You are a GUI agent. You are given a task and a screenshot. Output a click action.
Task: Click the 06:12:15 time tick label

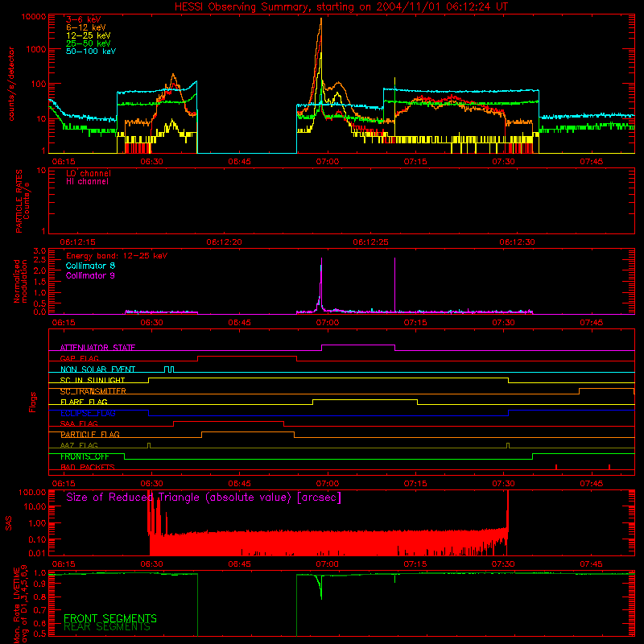tap(77, 242)
